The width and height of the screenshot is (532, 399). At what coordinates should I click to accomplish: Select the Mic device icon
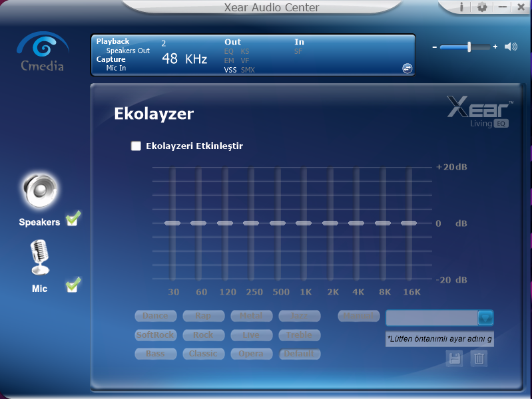coord(40,257)
